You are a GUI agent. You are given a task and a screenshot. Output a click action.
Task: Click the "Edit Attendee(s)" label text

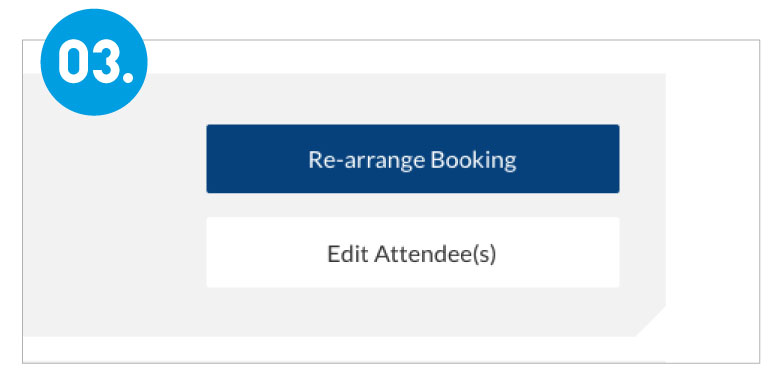tap(412, 253)
